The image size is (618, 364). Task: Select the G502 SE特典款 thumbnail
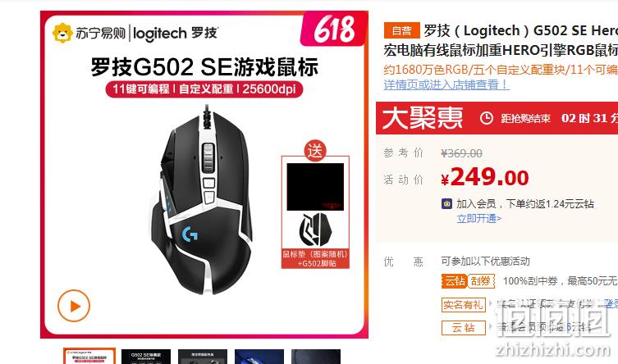click(x=146, y=356)
